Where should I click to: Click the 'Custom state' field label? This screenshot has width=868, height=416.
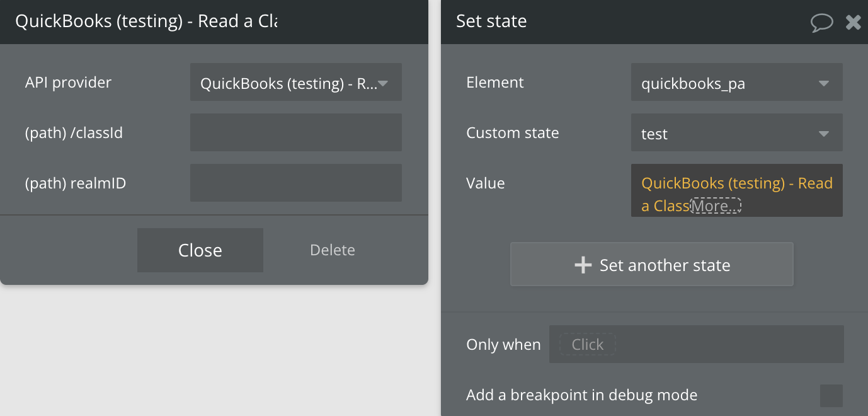pos(512,133)
